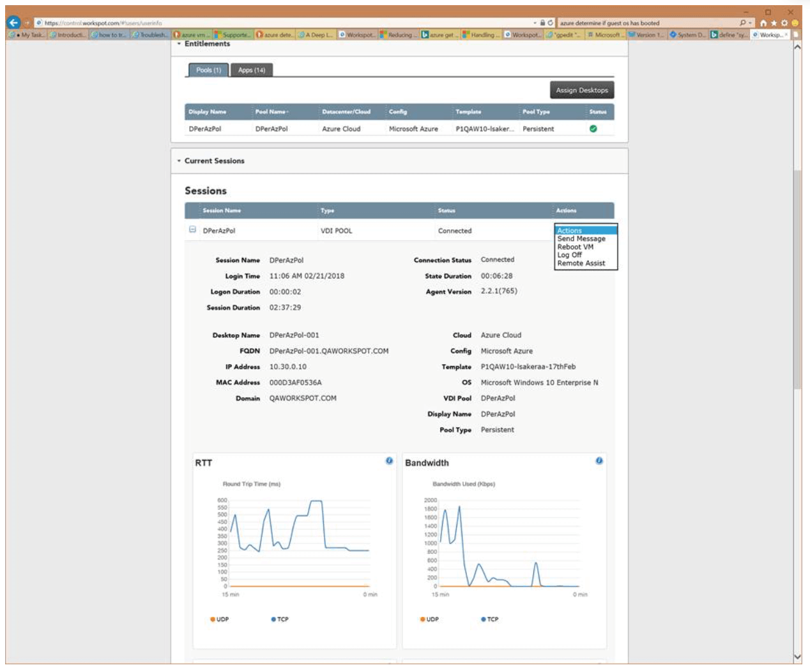Screen dimensions: 810x672
Task: Choose Remote Assist in the Actions list
Action: [x=581, y=263]
